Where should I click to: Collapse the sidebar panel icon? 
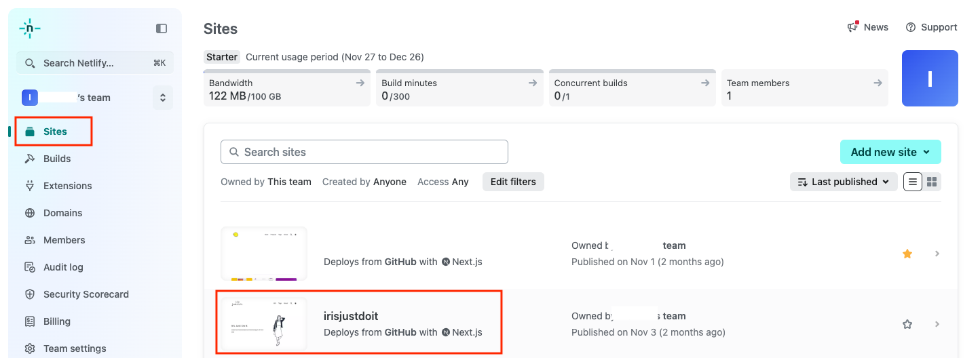tap(162, 28)
